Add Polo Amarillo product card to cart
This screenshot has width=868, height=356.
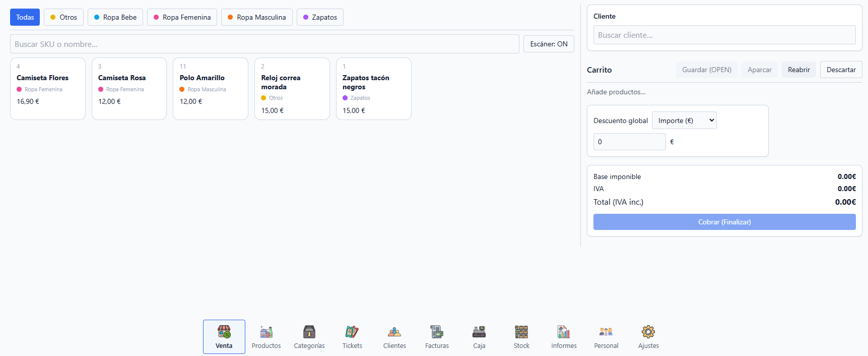pos(210,89)
